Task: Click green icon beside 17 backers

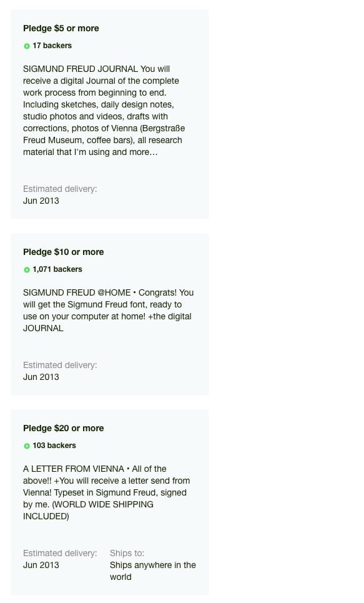Action: coord(26,46)
